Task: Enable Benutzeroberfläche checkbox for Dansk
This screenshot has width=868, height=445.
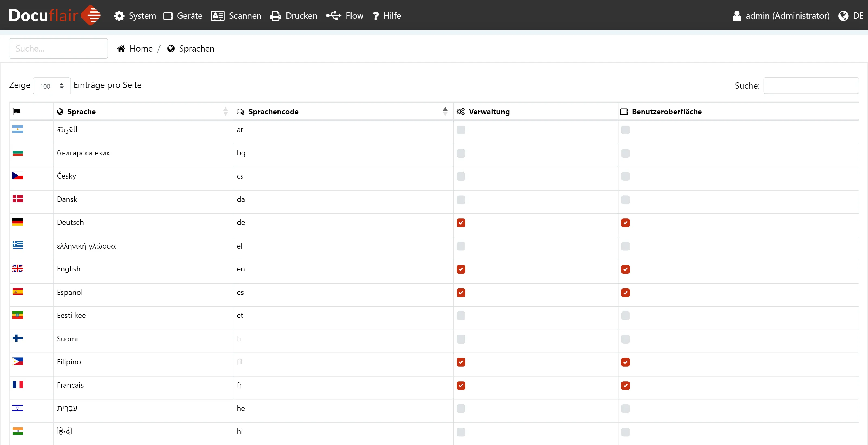Action: 625,200
